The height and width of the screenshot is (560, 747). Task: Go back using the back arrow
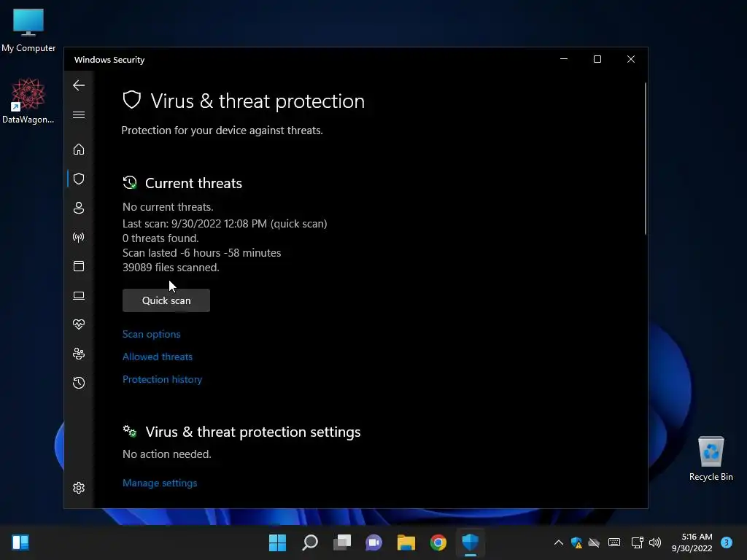[x=79, y=85]
